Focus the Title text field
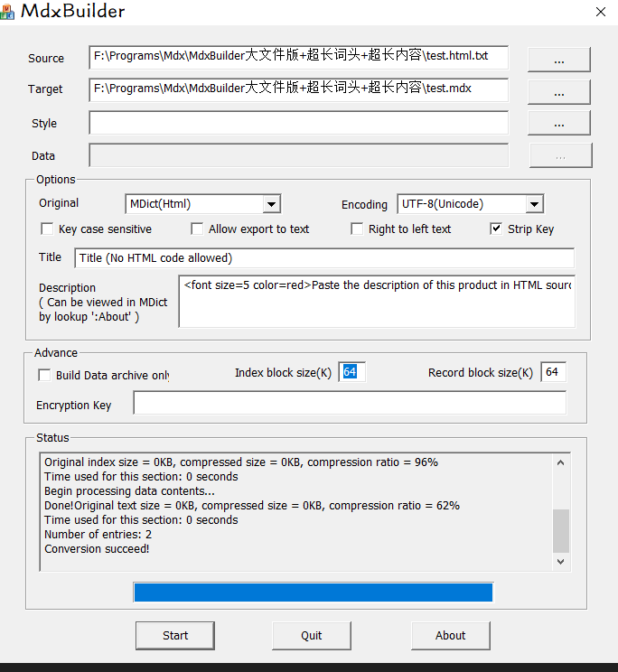The width and height of the screenshot is (618, 672). (323, 258)
